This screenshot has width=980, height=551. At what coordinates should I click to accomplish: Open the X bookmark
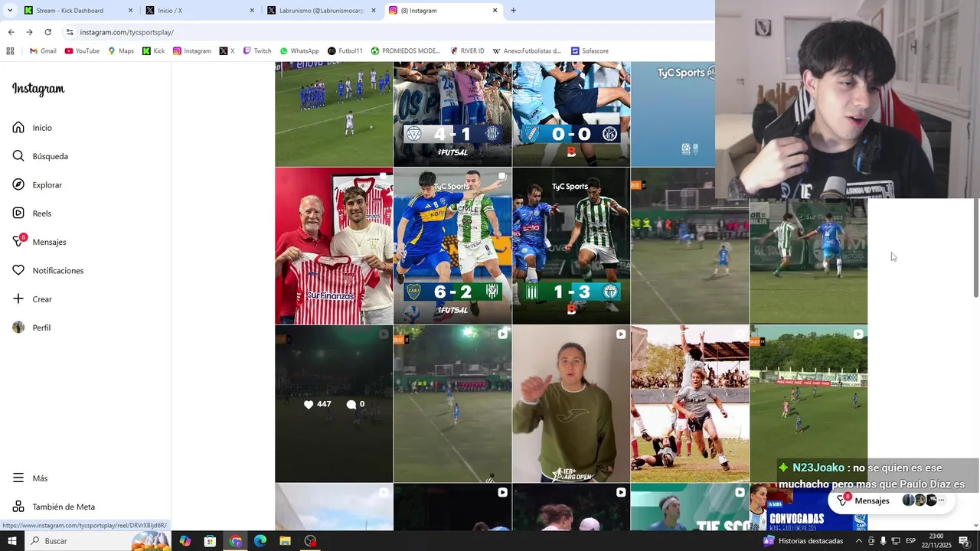[x=227, y=51]
